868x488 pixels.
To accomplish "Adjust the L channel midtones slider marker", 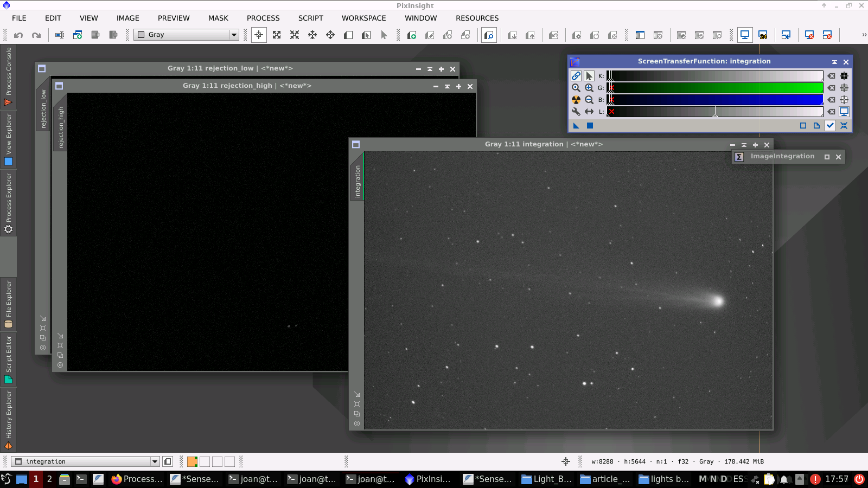I will (715, 114).
